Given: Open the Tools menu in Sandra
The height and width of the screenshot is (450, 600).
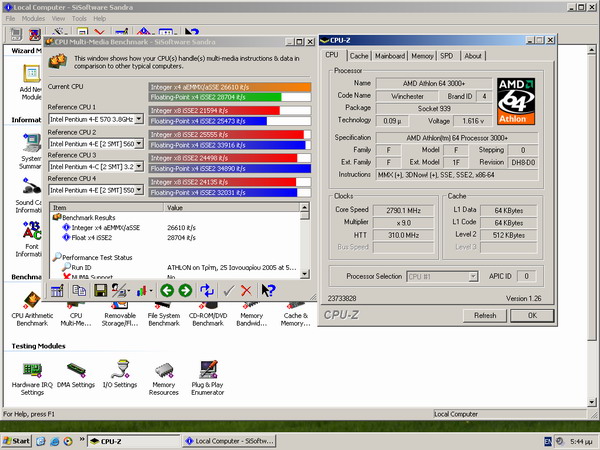Looking at the screenshot, I should (x=79, y=18).
